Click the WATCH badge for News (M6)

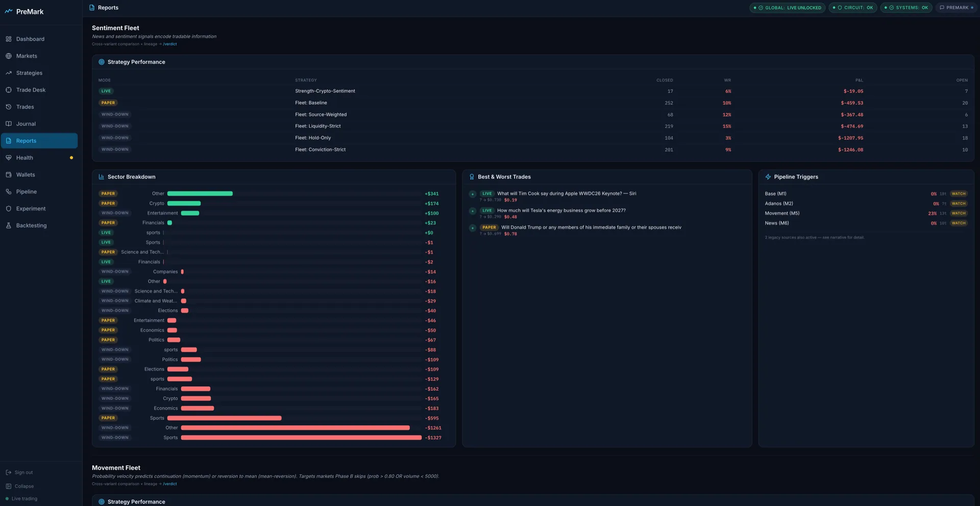click(959, 223)
